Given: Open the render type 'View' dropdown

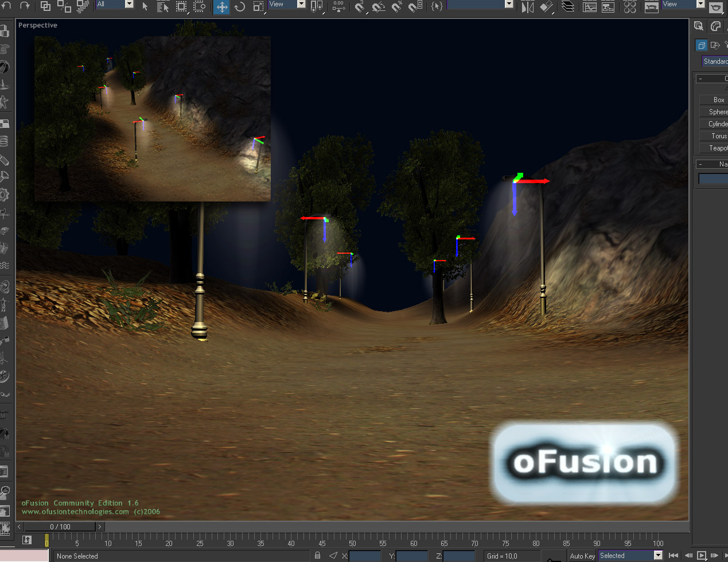Looking at the screenshot, I should 700,4.
